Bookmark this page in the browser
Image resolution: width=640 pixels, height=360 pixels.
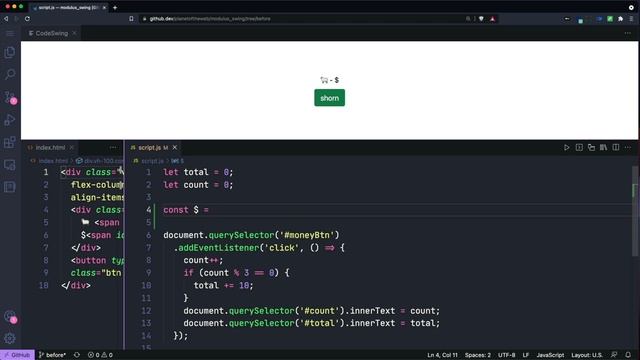click(x=131, y=19)
